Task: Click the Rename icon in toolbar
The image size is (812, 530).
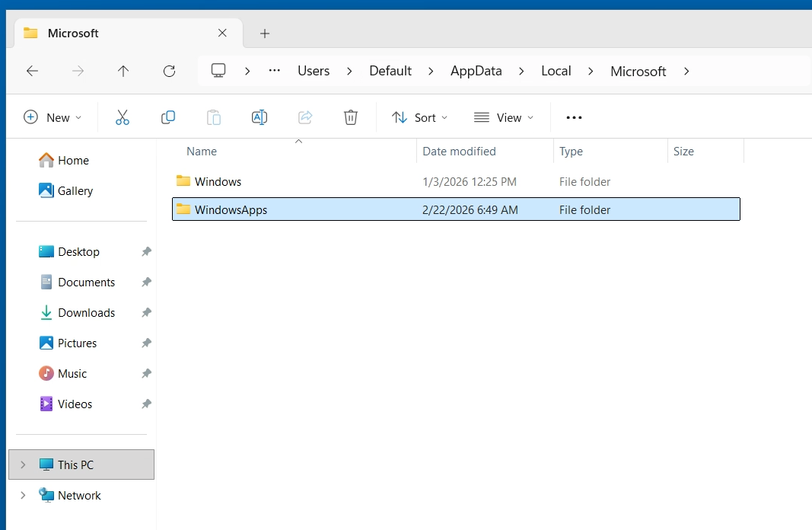Action: coord(259,117)
